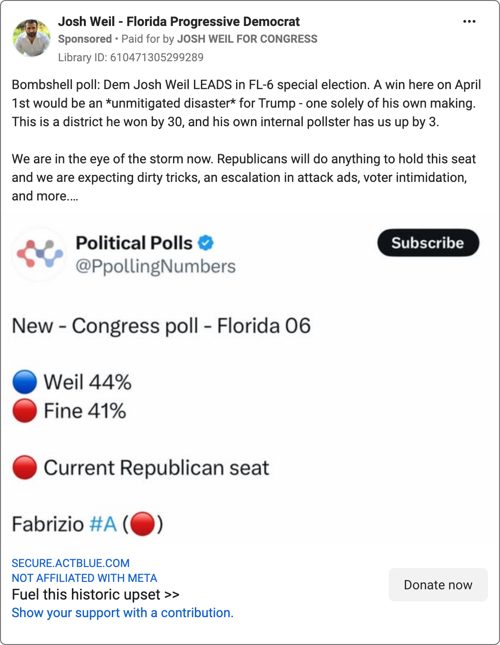The height and width of the screenshot is (645, 500).
Task: Subscribe to Political Polls
Action: click(x=428, y=243)
